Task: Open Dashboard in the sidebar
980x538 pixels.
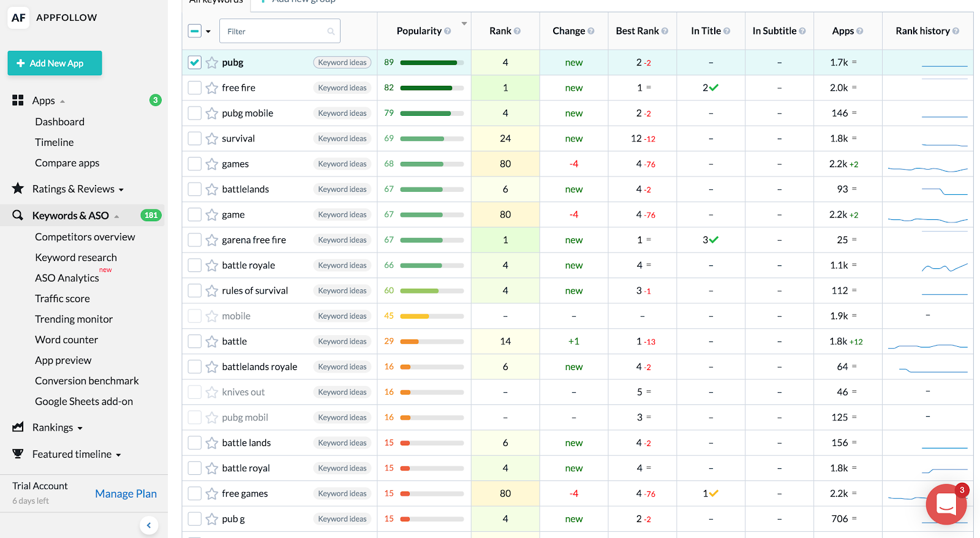Action: (60, 122)
